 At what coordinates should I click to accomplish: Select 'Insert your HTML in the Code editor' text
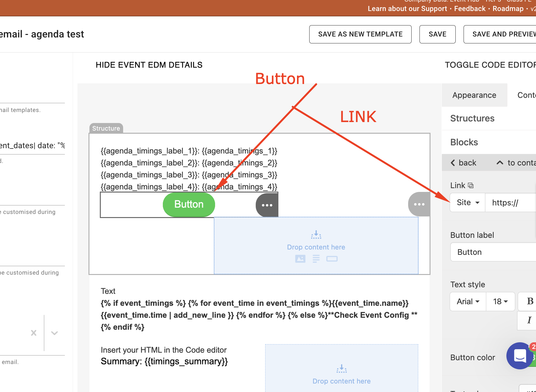tap(164, 350)
